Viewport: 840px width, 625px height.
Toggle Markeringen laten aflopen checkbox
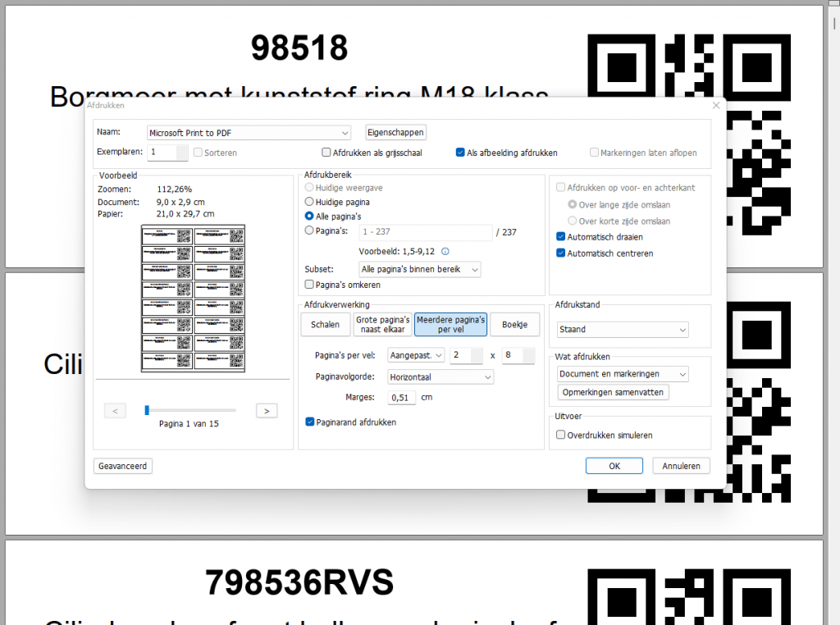(594, 153)
